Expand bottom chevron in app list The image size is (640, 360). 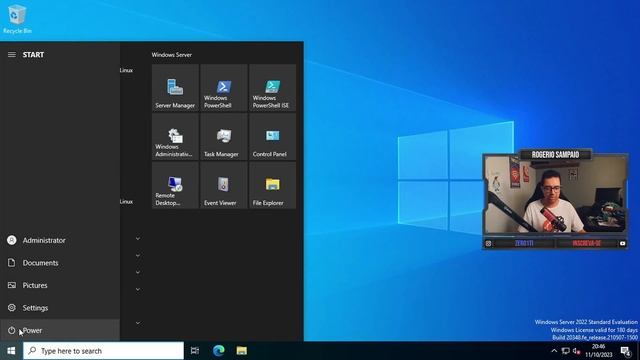click(138, 323)
